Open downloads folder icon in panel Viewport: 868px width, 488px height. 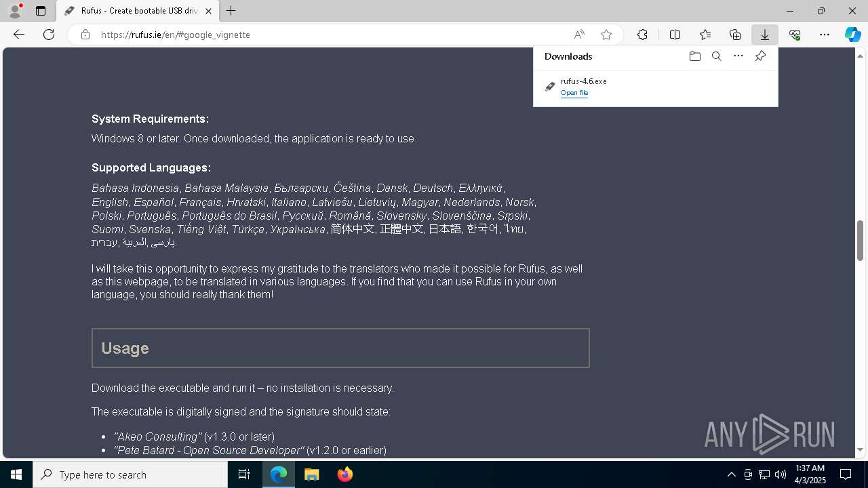[x=694, y=56]
